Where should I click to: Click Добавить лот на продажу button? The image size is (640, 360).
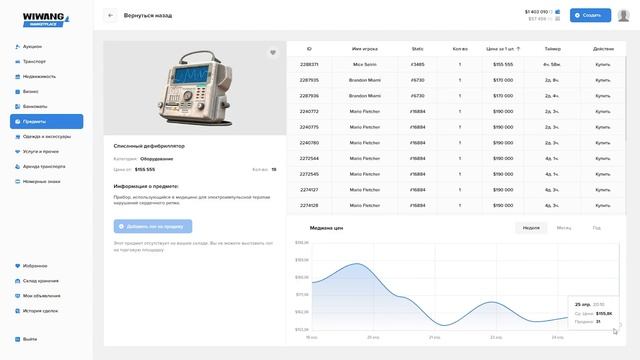(x=153, y=226)
